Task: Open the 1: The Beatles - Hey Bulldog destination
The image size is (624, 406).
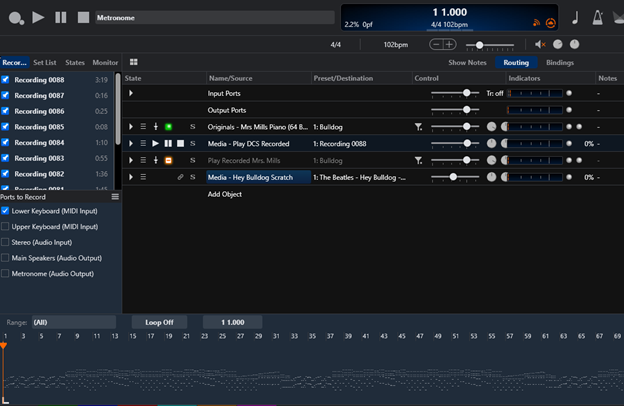Action: tap(361, 177)
